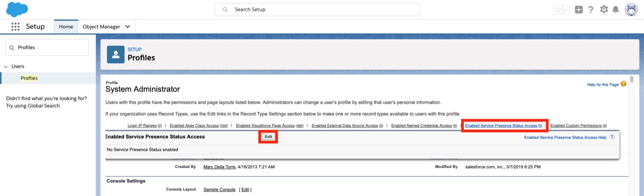The height and width of the screenshot is (196, 644).
Task: Open Enabled External Data Source Access link
Action: pyautogui.click(x=347, y=126)
